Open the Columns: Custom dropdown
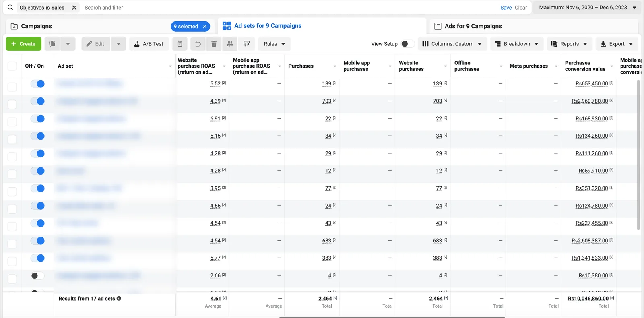 pyautogui.click(x=452, y=44)
